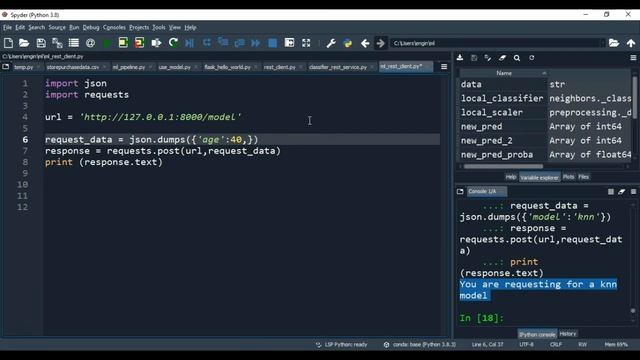Image resolution: width=640 pixels, height=360 pixels.
Task: Go forward with the right arrow icon
Action: click(380, 43)
